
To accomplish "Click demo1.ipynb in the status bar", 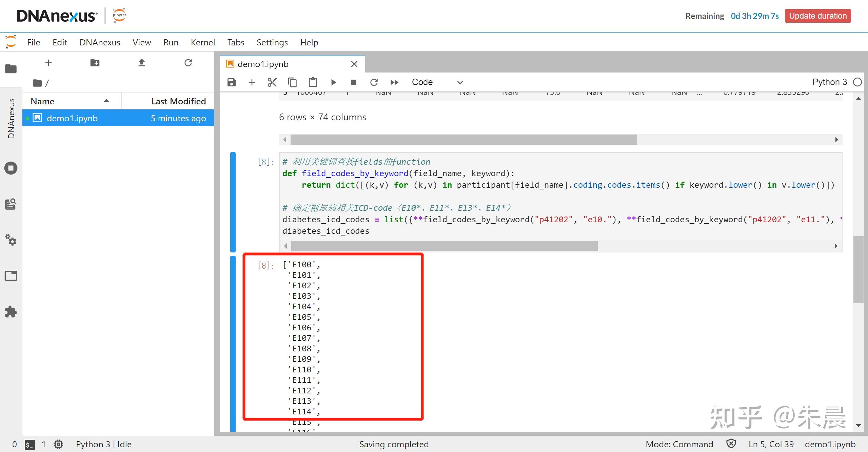I will click(x=830, y=444).
